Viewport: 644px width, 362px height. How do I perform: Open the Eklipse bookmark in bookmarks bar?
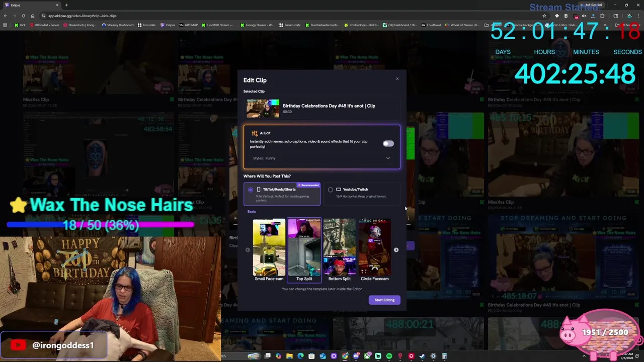(x=168, y=25)
